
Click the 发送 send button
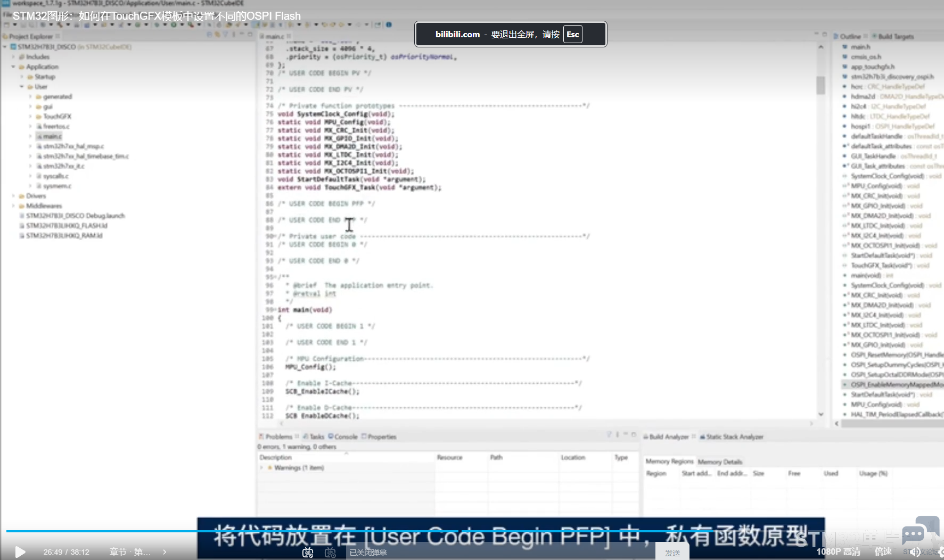click(x=672, y=553)
